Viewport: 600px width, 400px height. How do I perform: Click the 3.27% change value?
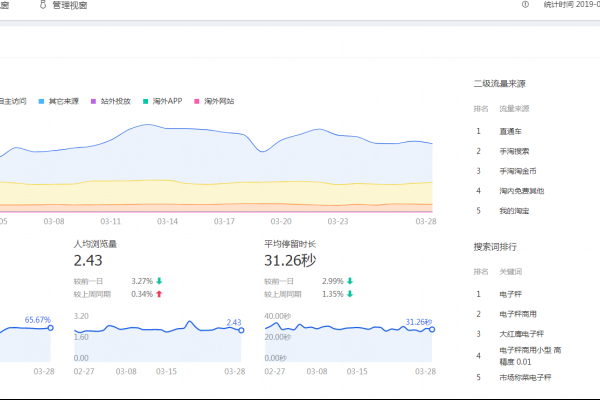[142, 281]
